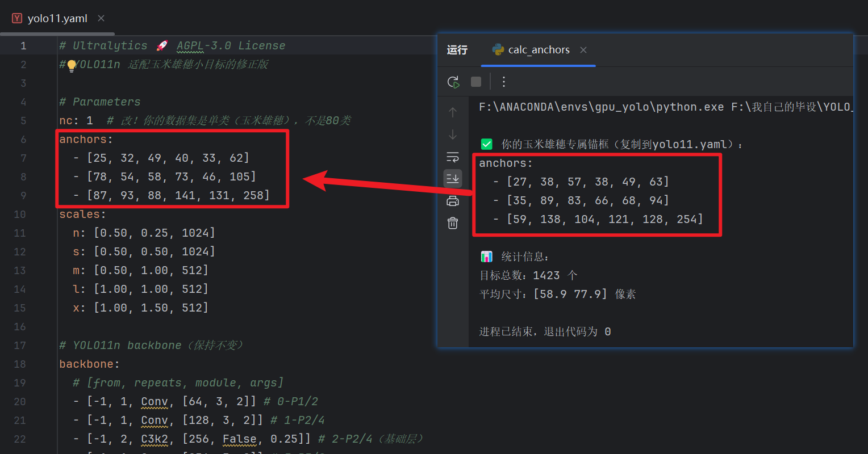Select the yolo11.yaml file tab
Image resolution: width=868 pixels, height=454 pixels.
[x=57, y=18]
